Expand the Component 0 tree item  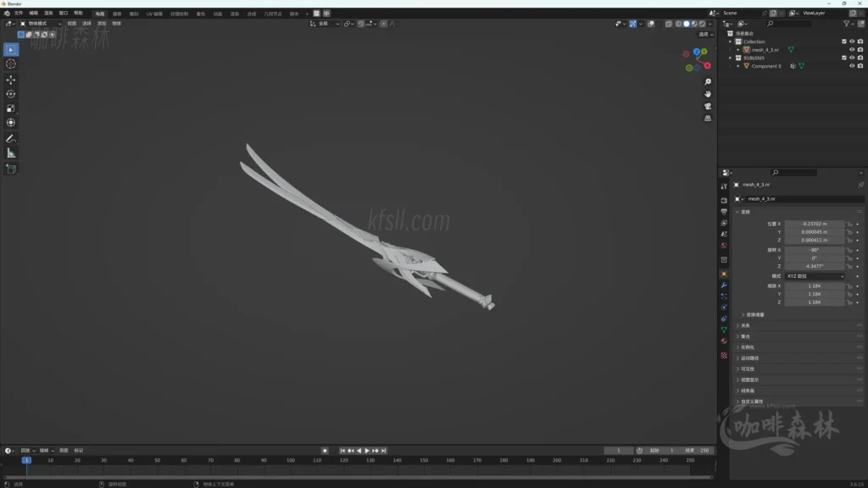click(738, 66)
